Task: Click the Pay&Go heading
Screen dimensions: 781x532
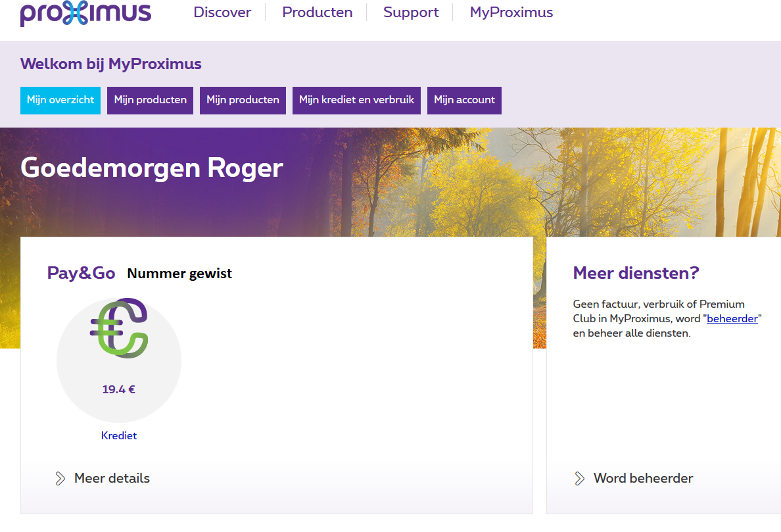Action: [x=81, y=273]
